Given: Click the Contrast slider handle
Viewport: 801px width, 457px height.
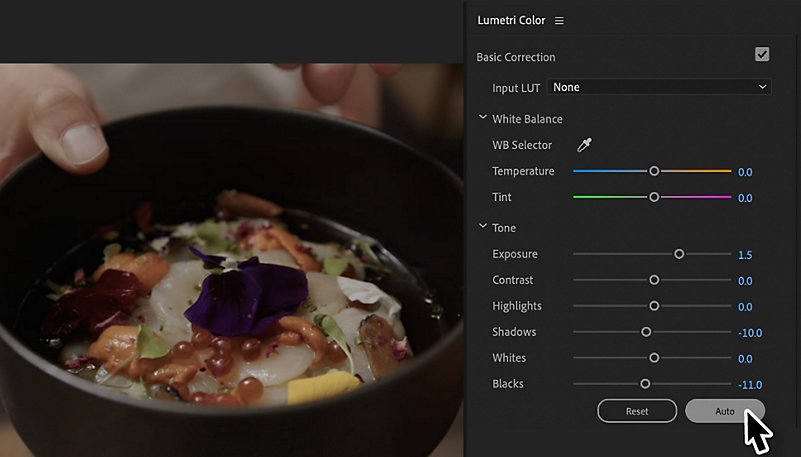Looking at the screenshot, I should click(x=654, y=280).
